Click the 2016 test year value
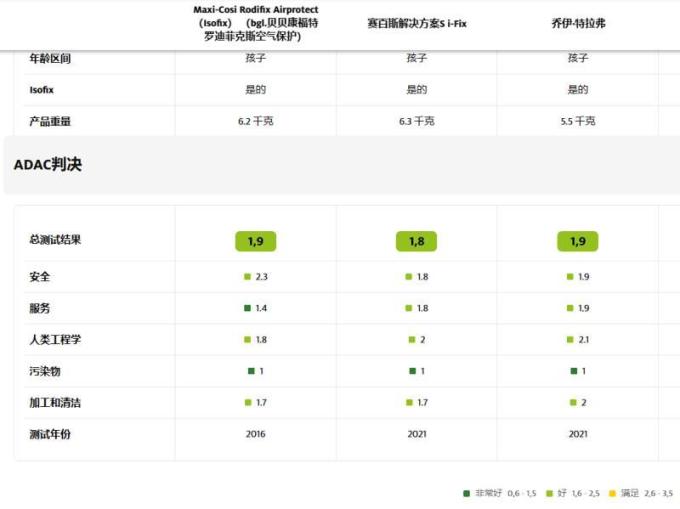The width and height of the screenshot is (680, 509). point(255,434)
